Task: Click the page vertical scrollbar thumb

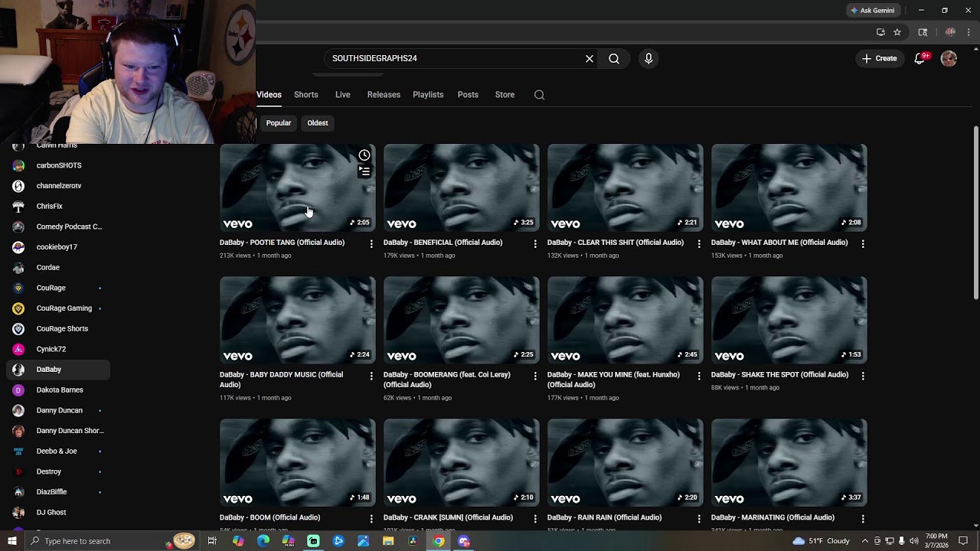Action: tap(975, 213)
